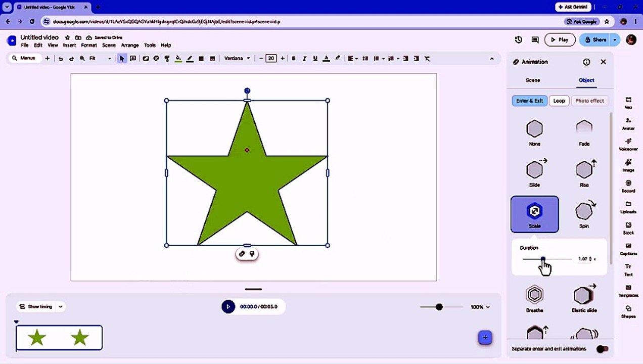Adjust the timeline zoom slider
Image resolution: width=643 pixels, height=364 pixels.
pos(441,307)
